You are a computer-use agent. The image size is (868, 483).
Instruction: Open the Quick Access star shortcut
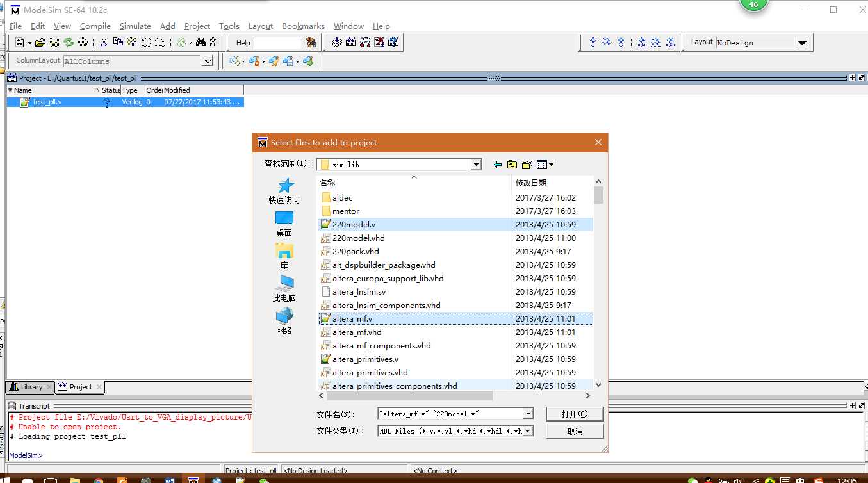(284, 191)
